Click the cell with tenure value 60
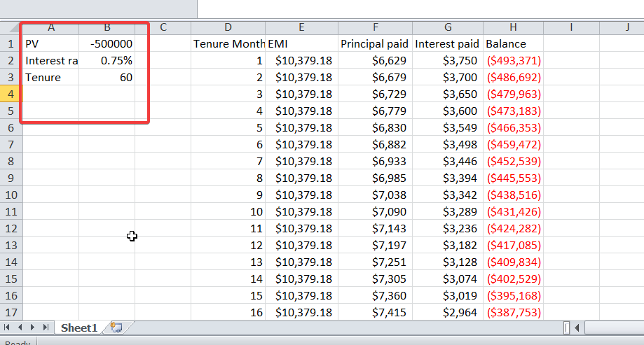 [x=107, y=77]
